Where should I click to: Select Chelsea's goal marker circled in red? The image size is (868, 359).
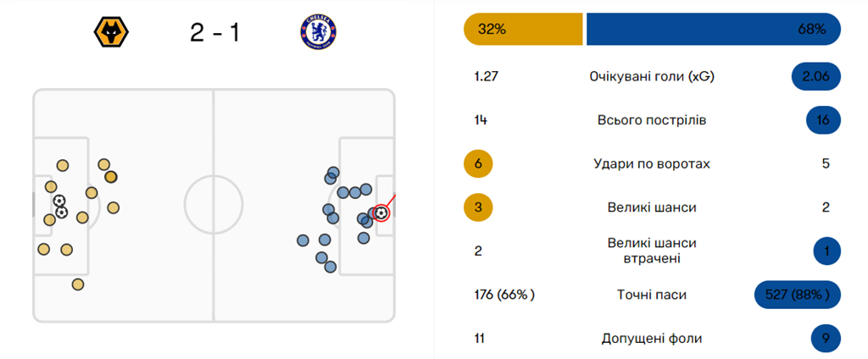coord(381,213)
